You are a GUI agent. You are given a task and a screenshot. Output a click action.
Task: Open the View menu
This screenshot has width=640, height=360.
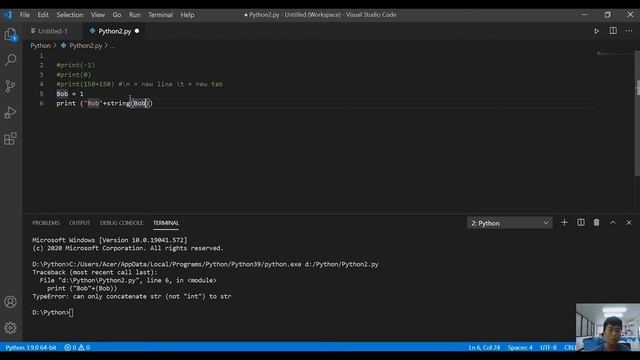tap(98, 15)
